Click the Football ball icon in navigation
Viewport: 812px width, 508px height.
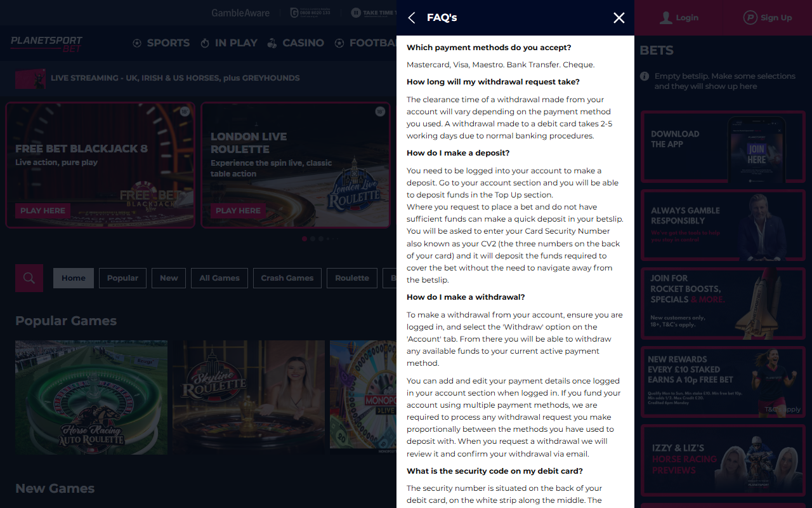pyautogui.click(x=339, y=43)
